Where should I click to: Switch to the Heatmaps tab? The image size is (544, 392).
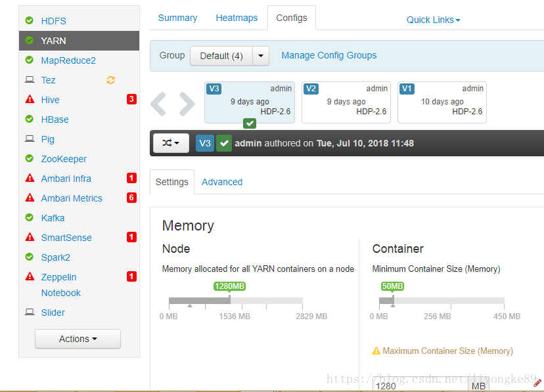[237, 18]
